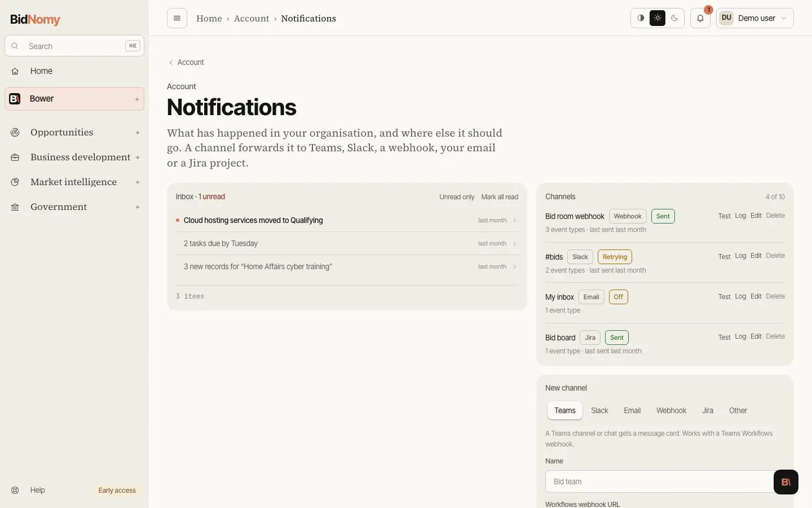
Task: Toggle the sidebar menu button
Action: click(177, 18)
